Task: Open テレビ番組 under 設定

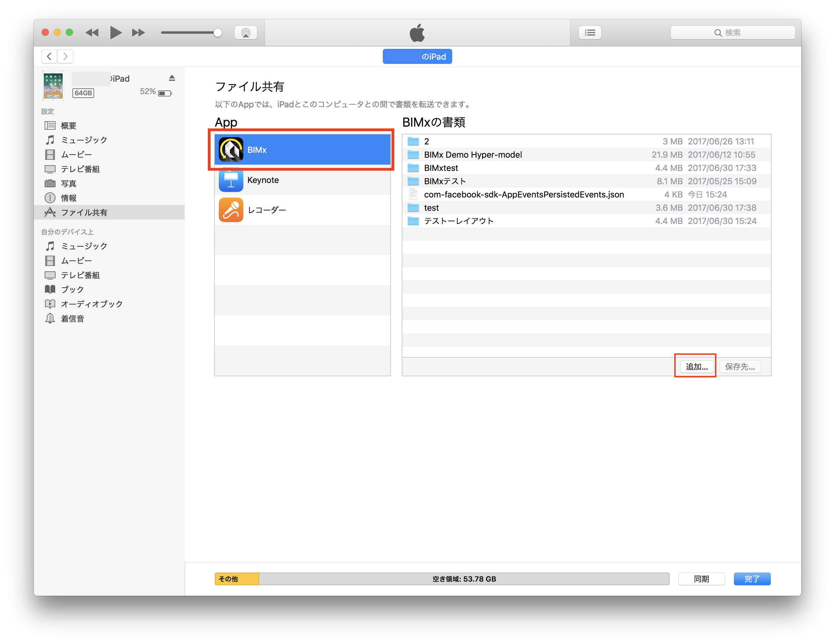Action: click(x=109, y=169)
